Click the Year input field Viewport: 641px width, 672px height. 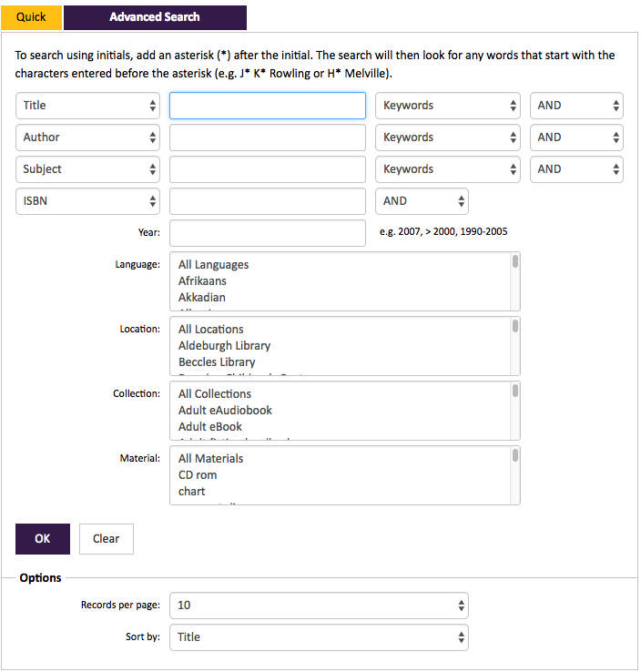coord(268,233)
